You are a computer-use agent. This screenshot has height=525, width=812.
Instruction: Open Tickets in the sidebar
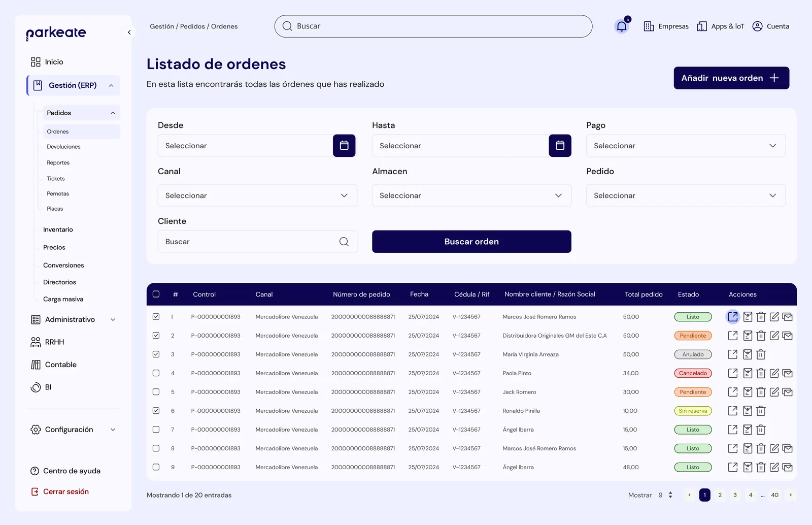click(56, 179)
